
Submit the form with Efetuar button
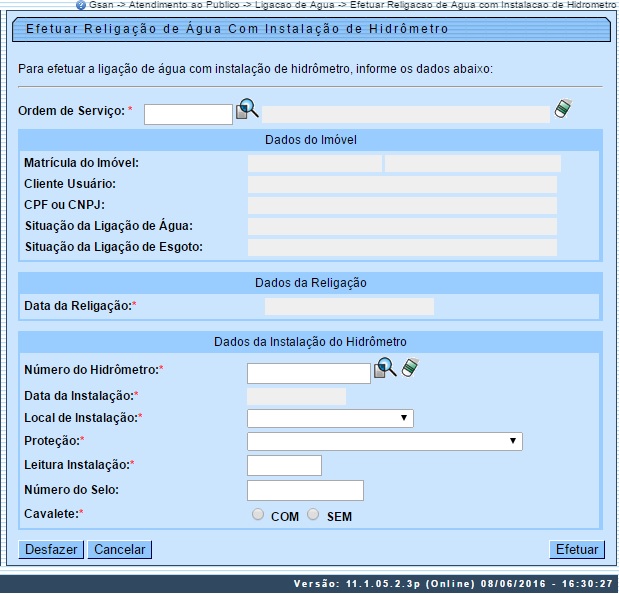(577, 549)
